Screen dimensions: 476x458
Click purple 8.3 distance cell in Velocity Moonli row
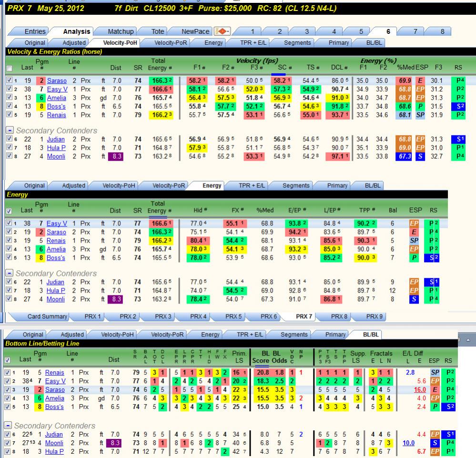click(116, 156)
